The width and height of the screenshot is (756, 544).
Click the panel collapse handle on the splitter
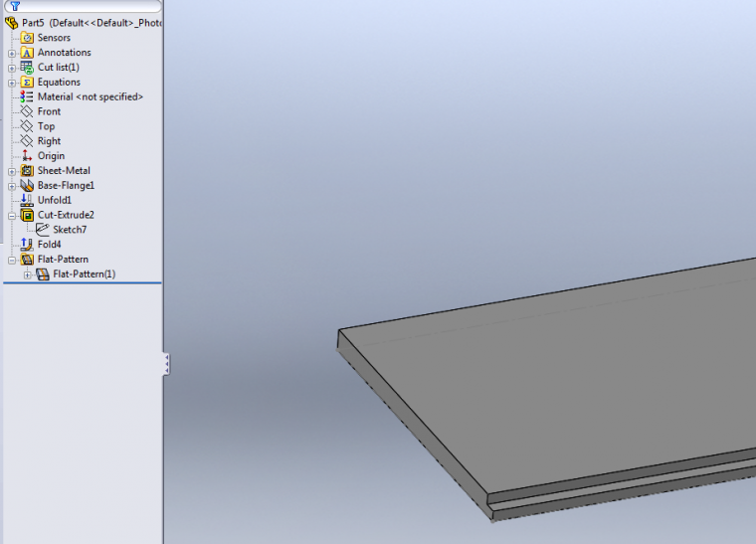pyautogui.click(x=166, y=364)
